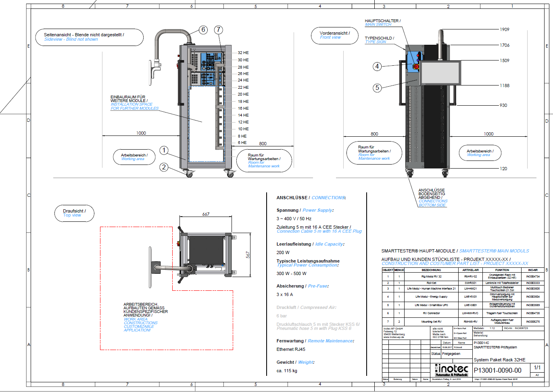This screenshot has height=392, width=553.
Task: Select the Draufsicht top view label
Action: (x=74, y=213)
